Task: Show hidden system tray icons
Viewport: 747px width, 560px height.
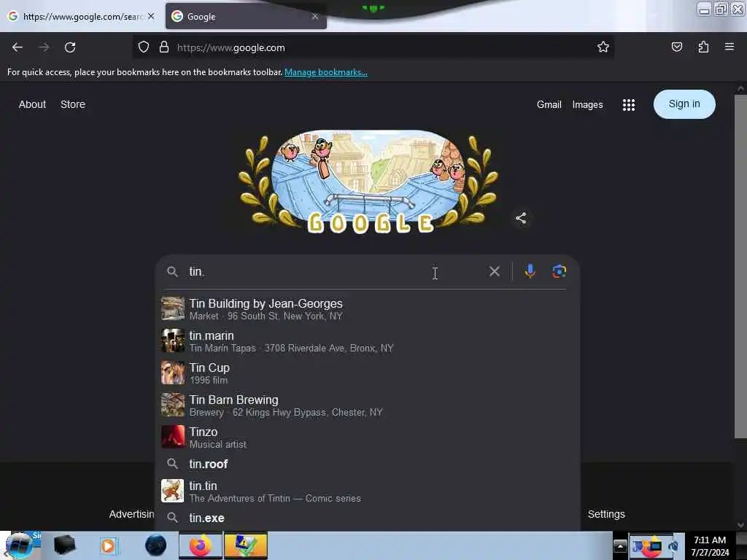Action: [x=620, y=546]
